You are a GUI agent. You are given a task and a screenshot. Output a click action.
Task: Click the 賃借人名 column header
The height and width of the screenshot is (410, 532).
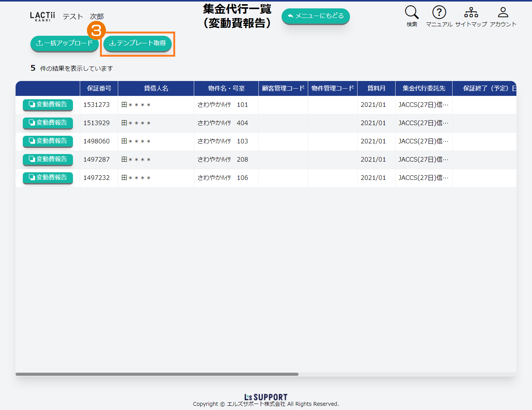click(x=156, y=88)
